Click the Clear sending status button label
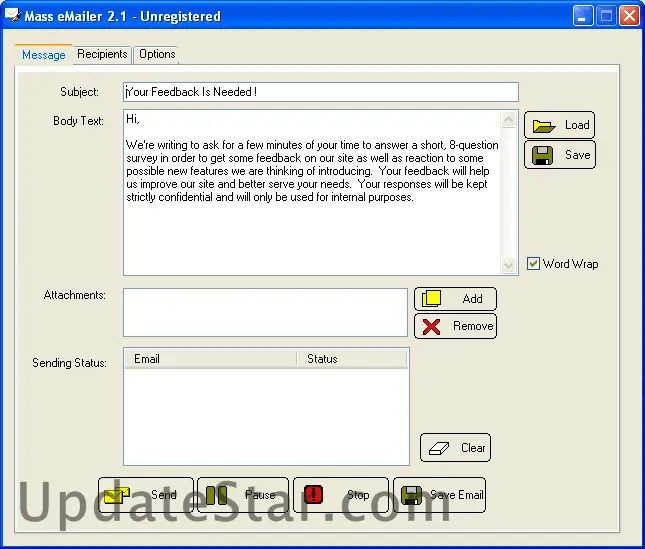This screenshot has height=549, width=645. 473,447
